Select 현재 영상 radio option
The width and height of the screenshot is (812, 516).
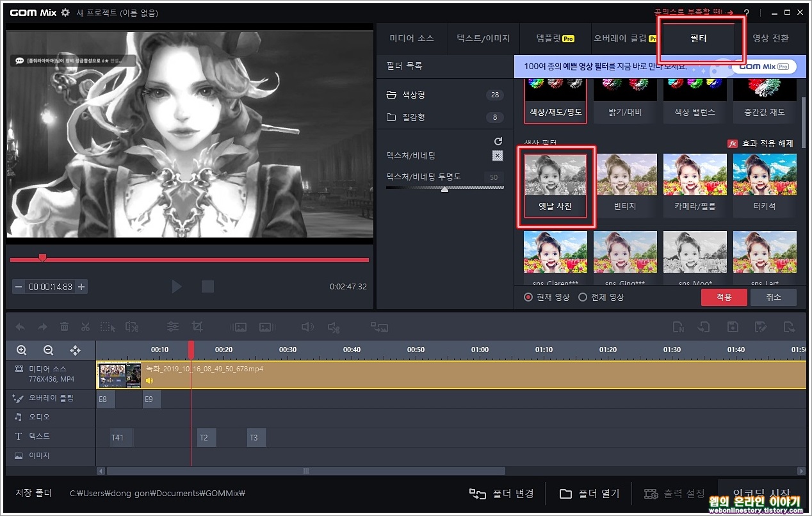pyautogui.click(x=528, y=297)
